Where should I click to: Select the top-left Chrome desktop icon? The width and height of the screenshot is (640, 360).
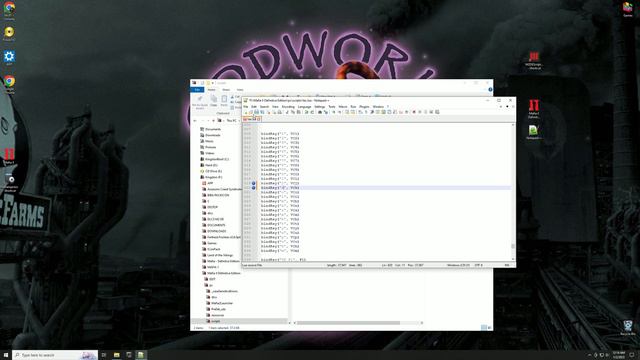click(x=9, y=11)
